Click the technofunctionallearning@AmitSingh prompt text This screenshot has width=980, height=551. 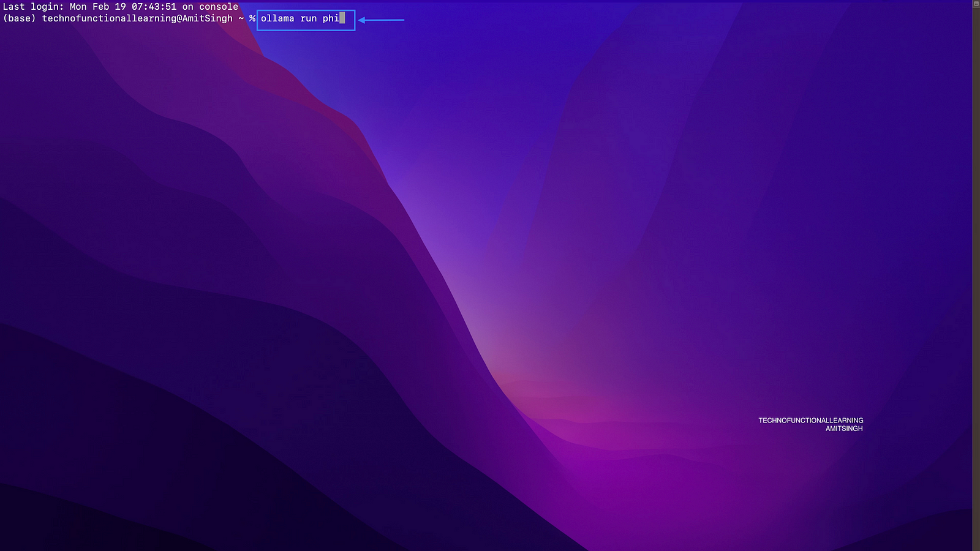click(x=137, y=18)
